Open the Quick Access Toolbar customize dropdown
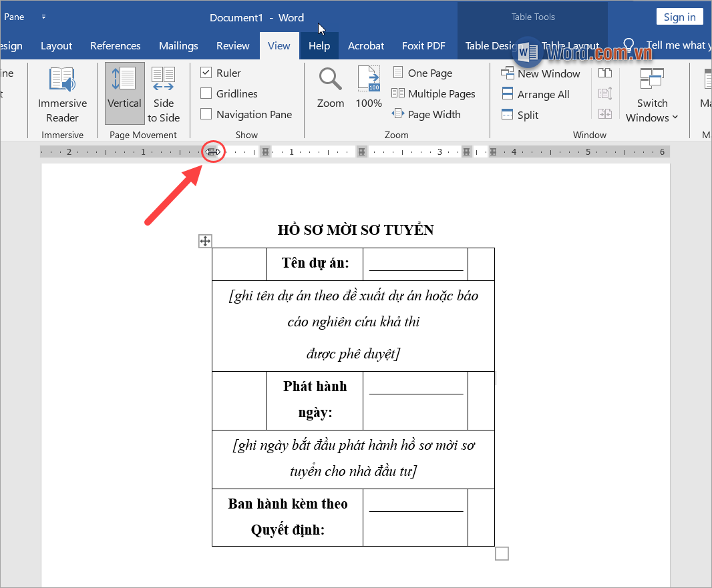The height and width of the screenshot is (588, 712). (44, 17)
